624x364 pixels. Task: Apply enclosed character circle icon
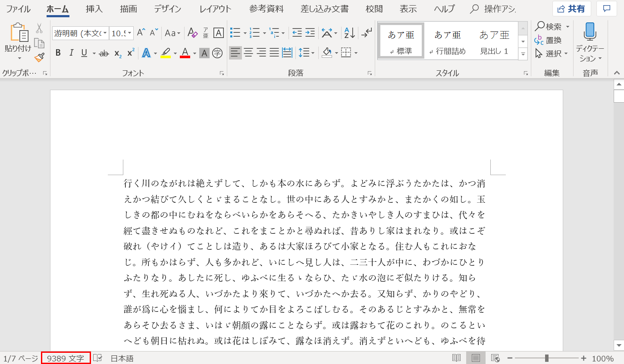[218, 53]
